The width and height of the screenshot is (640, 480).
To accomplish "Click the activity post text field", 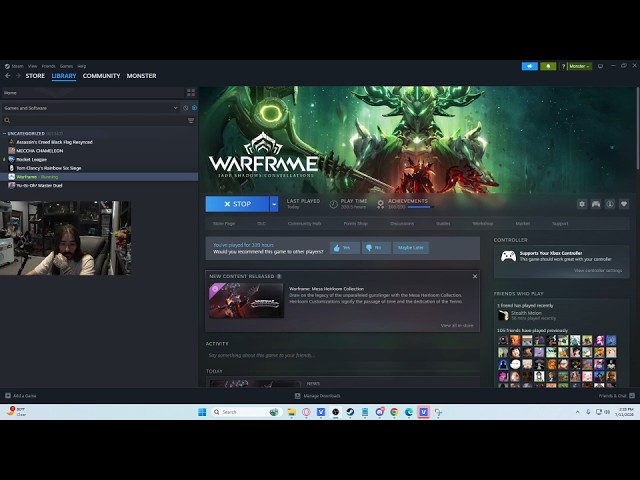I will point(342,356).
